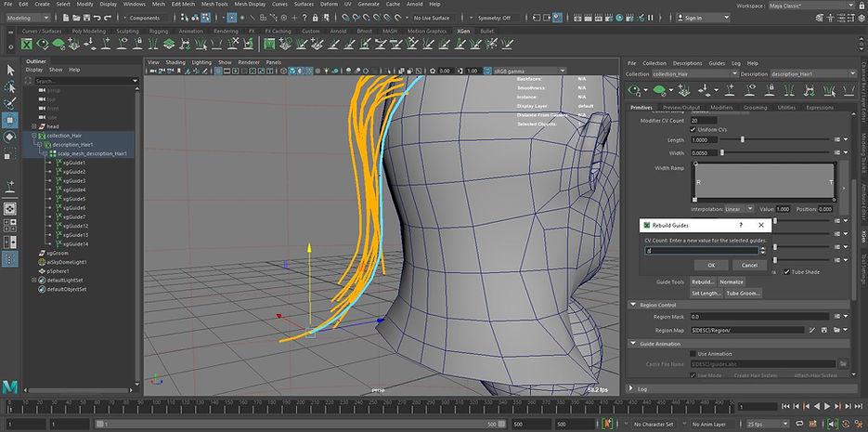
Task: Click the Set Length... button
Action: pyautogui.click(x=706, y=293)
